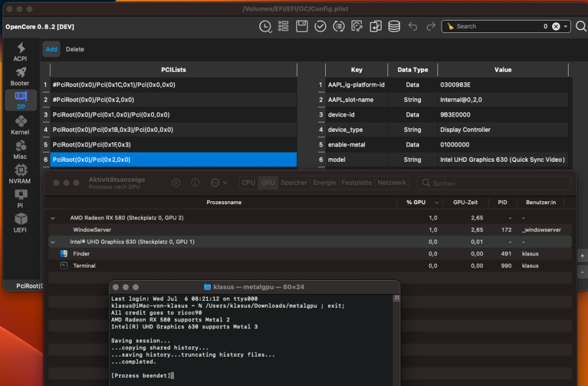Viewport: 588px width, 386px height.
Task: Open the Kernel section
Action: [x=20, y=125]
